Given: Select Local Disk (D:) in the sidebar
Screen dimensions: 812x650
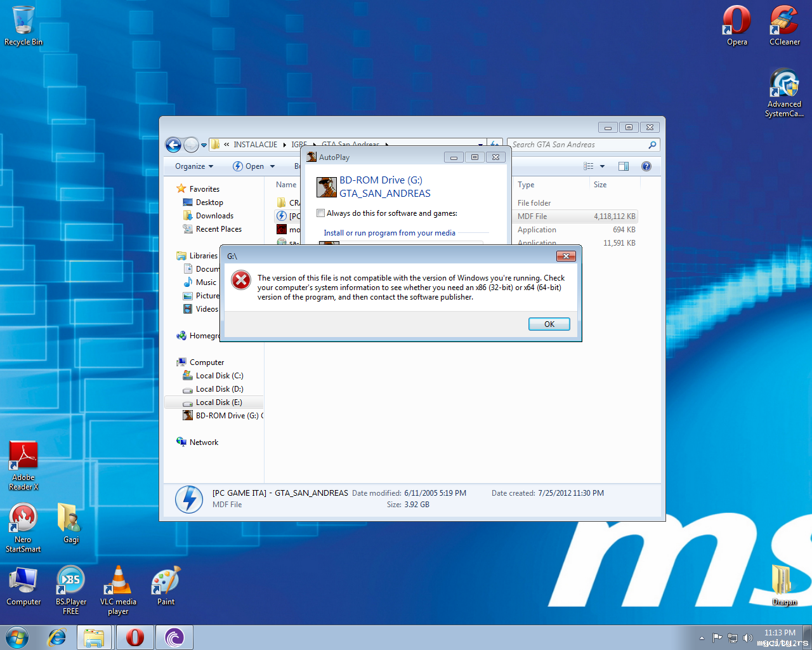Looking at the screenshot, I should [219, 389].
